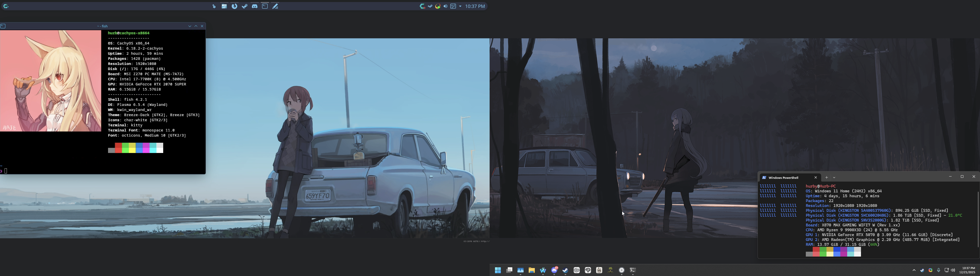The height and width of the screenshot is (276, 980).
Task: Click the 'Terminal: kitty' line
Action: [125, 125]
